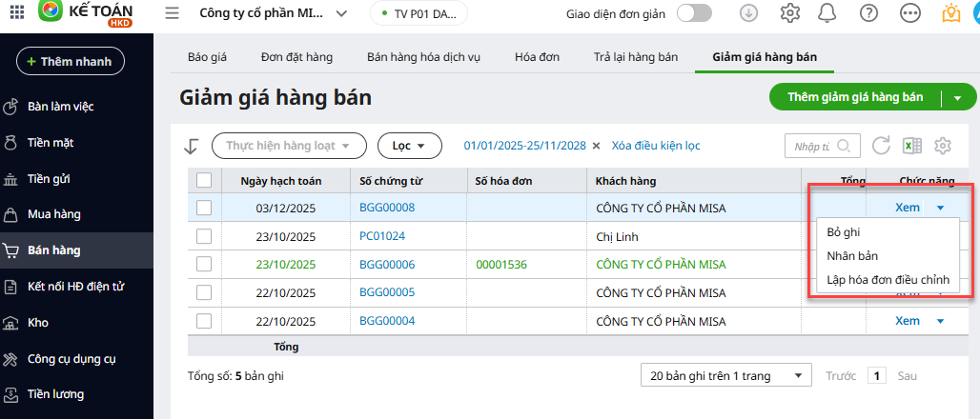Image resolution: width=980 pixels, height=419 pixels.
Task: Collapse sidebar with hamburger menu icon
Action: click(172, 13)
